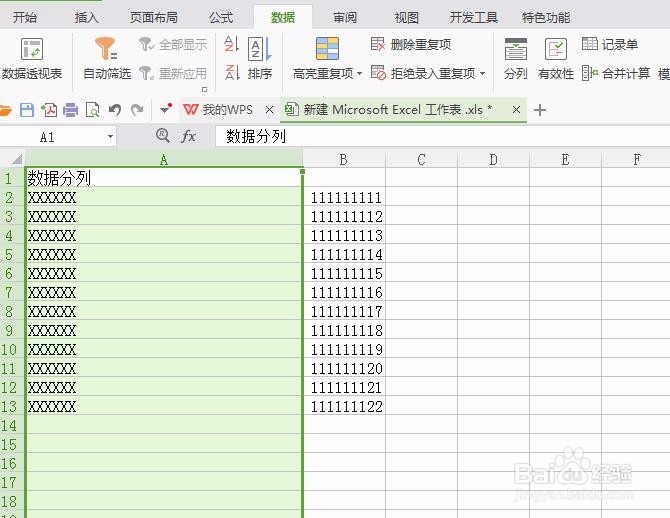This screenshot has height=518, width=670.
Task: Select column E header
Action: point(565,159)
